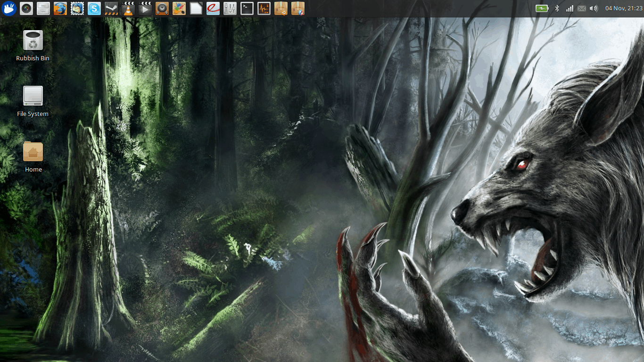
Task: Open the system monitor graph icon
Action: pos(264,8)
